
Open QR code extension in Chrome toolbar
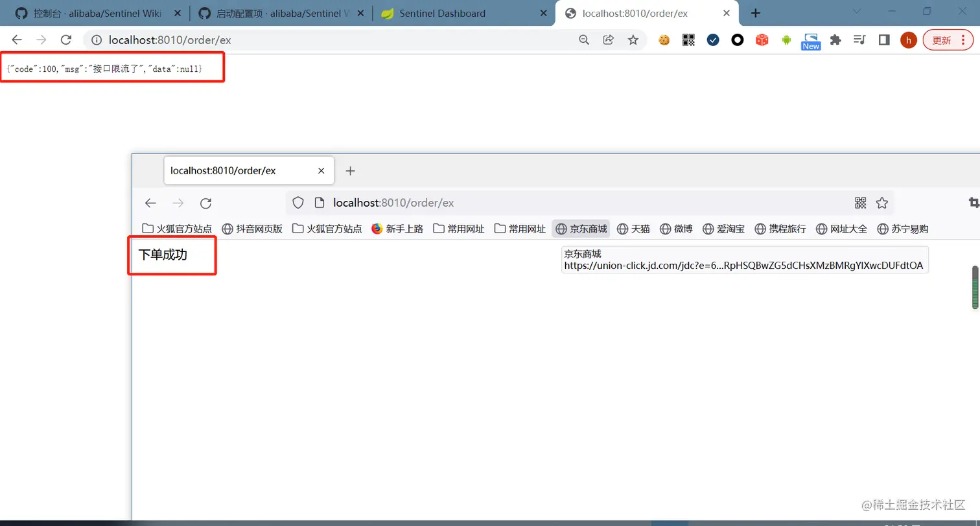pyautogui.click(x=688, y=40)
